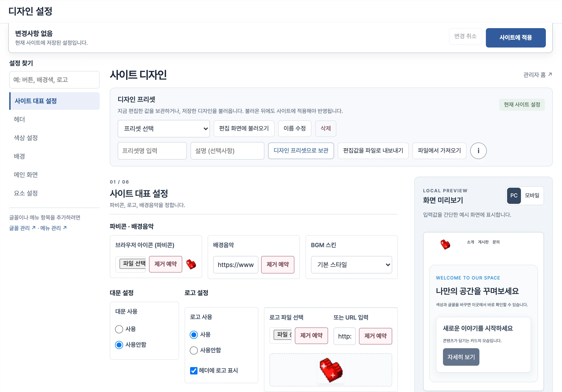This screenshot has width=562, height=392.
Task: Select 요소 설정 in the sidebar
Action: pos(54,193)
